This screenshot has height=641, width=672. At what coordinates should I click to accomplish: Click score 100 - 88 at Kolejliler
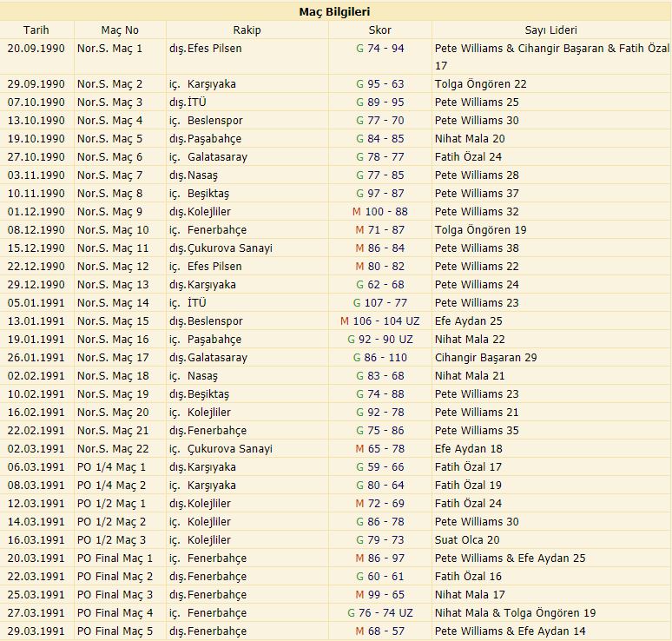point(380,211)
